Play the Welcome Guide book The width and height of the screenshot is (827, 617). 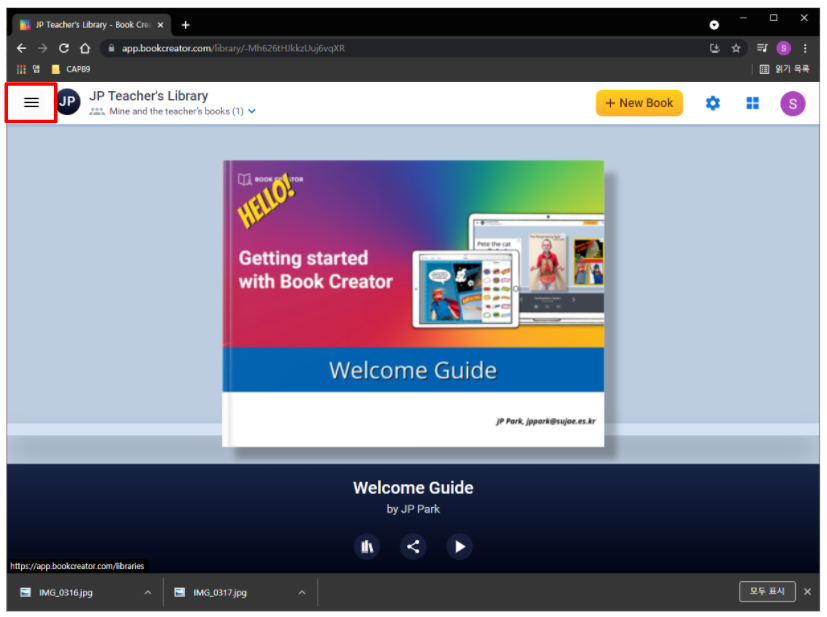pos(459,546)
